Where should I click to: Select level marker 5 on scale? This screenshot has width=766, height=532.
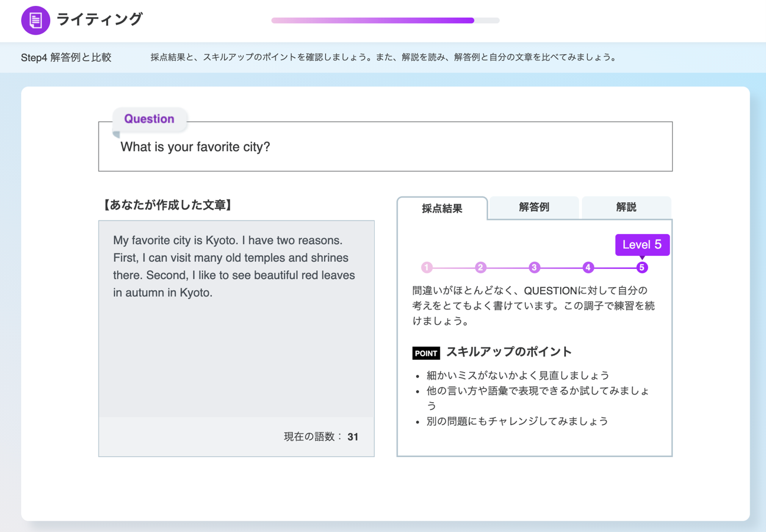(641, 267)
